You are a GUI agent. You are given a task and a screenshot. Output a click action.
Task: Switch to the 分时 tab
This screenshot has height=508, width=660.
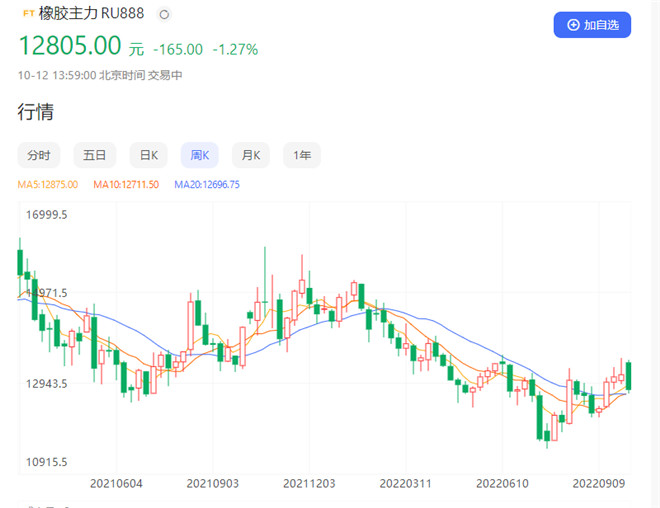click(39, 155)
